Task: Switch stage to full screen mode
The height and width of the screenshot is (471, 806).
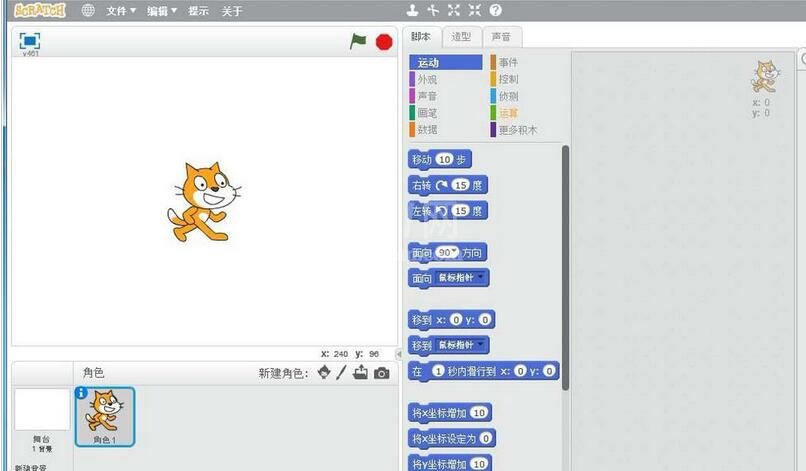Action: 30,41
